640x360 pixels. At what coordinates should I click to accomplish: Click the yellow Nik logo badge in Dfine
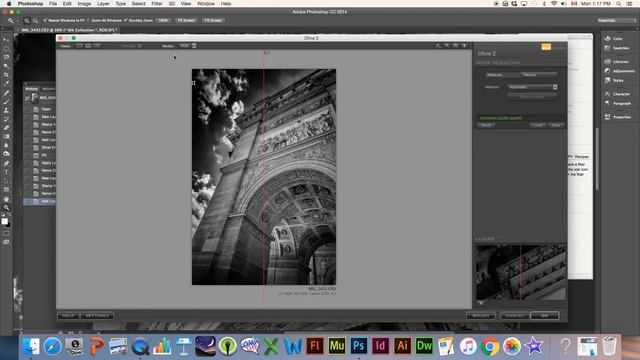tap(546, 47)
